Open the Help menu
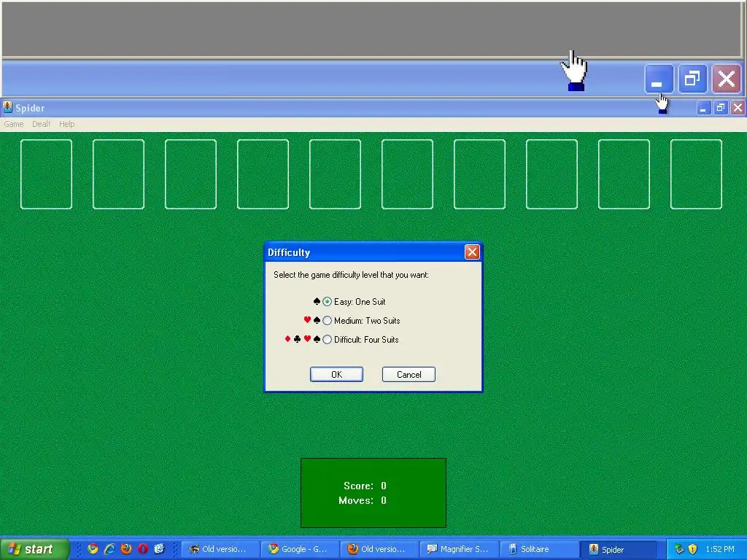Viewport: 747px width, 560px height. coord(66,124)
